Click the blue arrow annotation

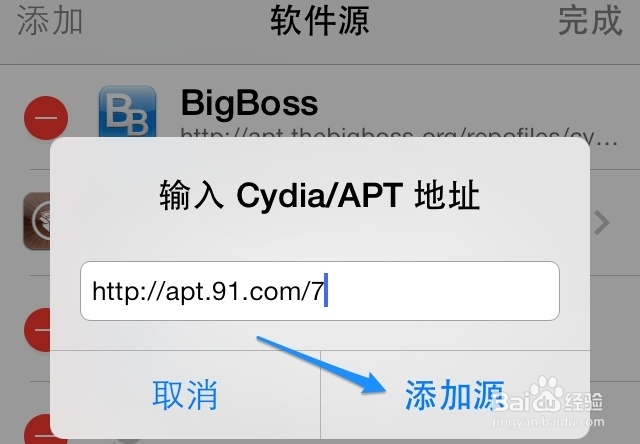coord(321,365)
